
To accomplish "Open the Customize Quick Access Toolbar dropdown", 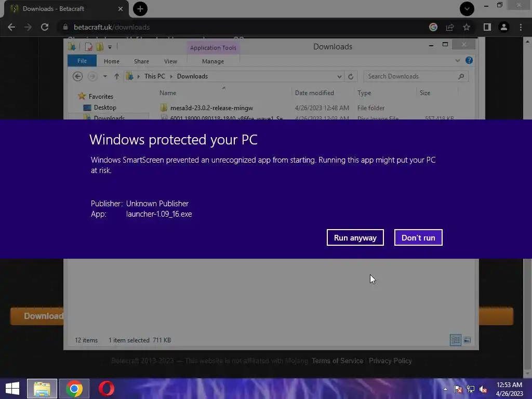I will pos(110,47).
